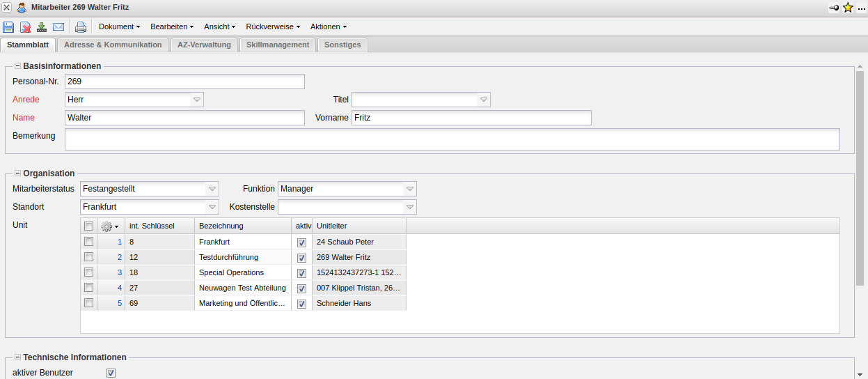868x379 pixels.
Task: Click the delete document icon with red X
Action: click(x=25, y=27)
